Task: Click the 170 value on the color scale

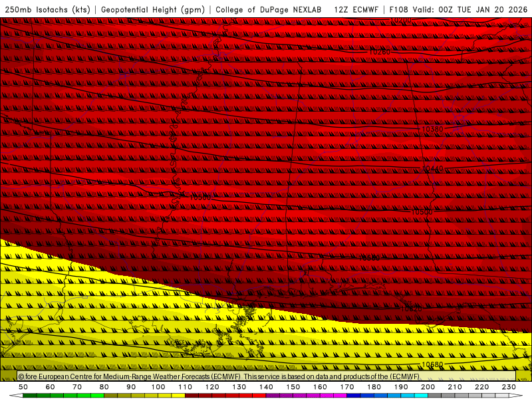Action: 347,387
